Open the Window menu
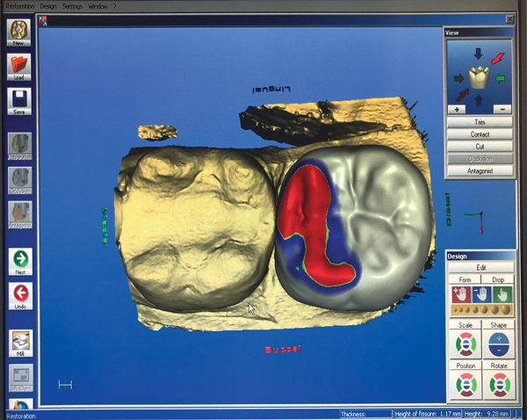The width and height of the screenshot is (527, 420). point(97,5)
